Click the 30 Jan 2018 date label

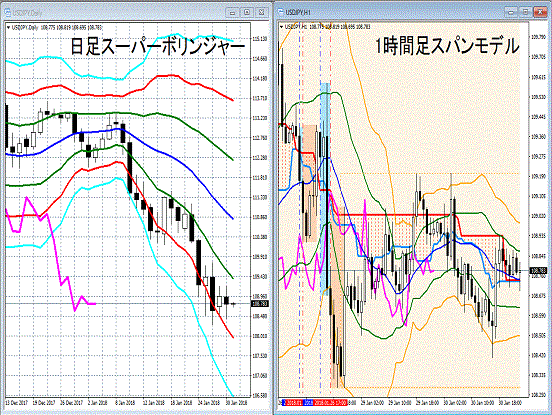237,402
